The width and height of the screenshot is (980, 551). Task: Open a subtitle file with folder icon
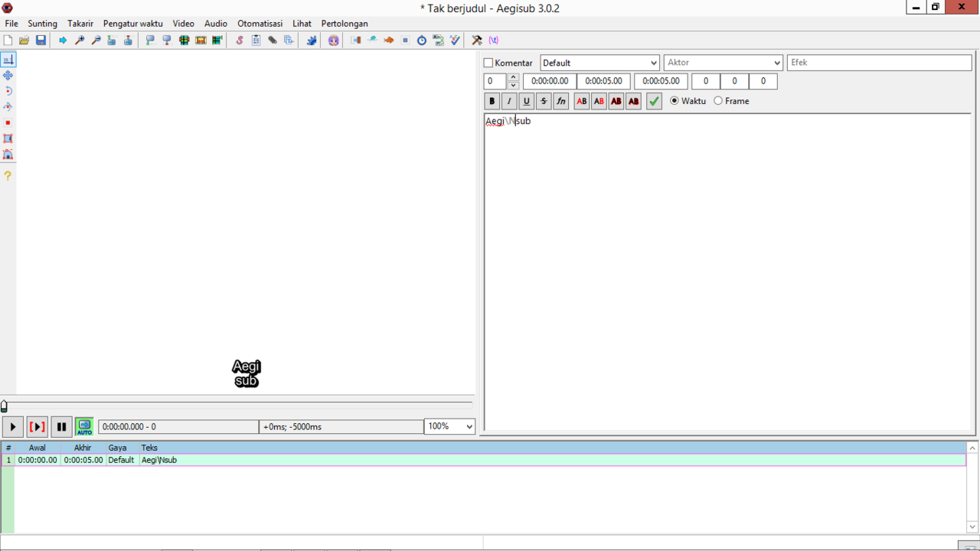(x=24, y=40)
